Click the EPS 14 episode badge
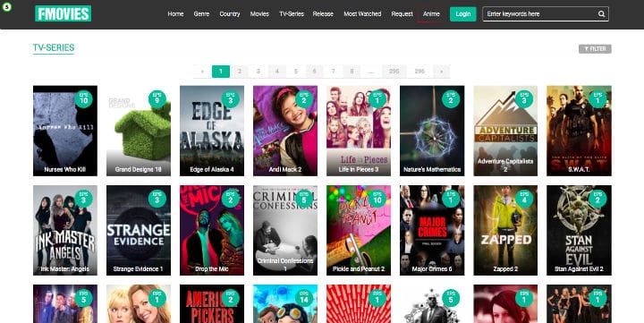This screenshot has height=323, width=644. tap(304, 298)
